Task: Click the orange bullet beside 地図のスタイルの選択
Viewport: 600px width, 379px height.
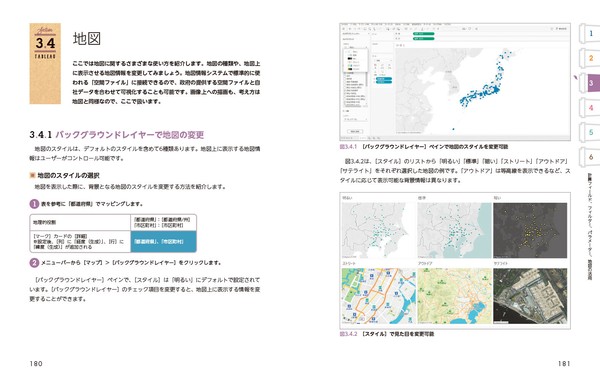Action: tap(33, 175)
